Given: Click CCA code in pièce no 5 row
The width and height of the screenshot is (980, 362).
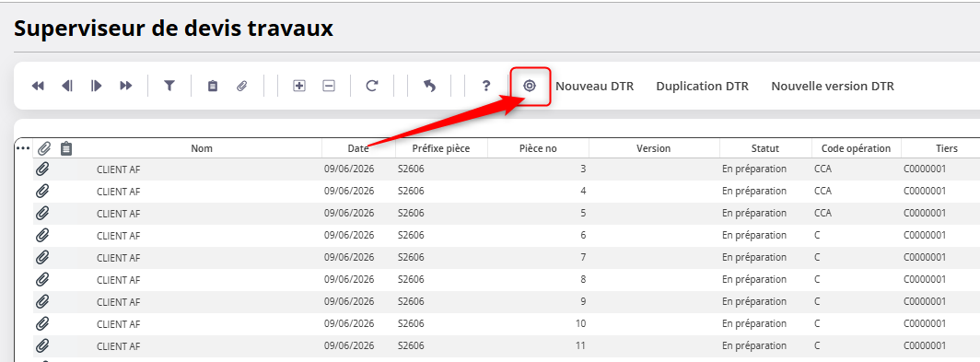Looking at the screenshot, I should 823,213.
